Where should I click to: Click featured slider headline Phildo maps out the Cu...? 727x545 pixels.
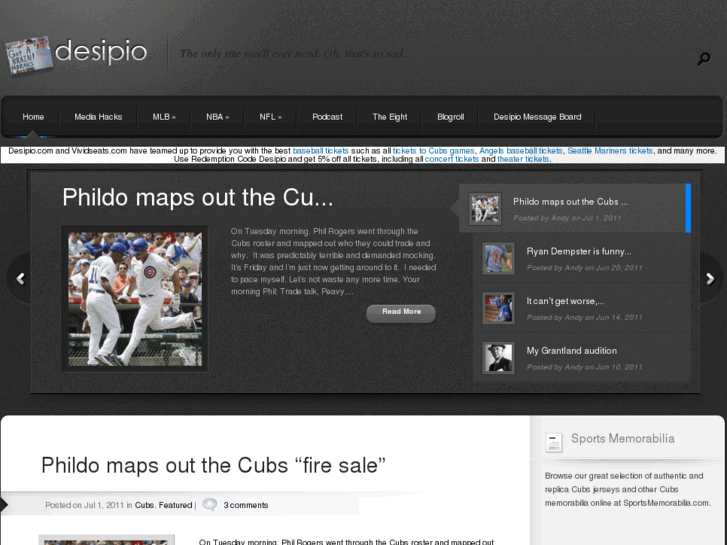point(198,198)
